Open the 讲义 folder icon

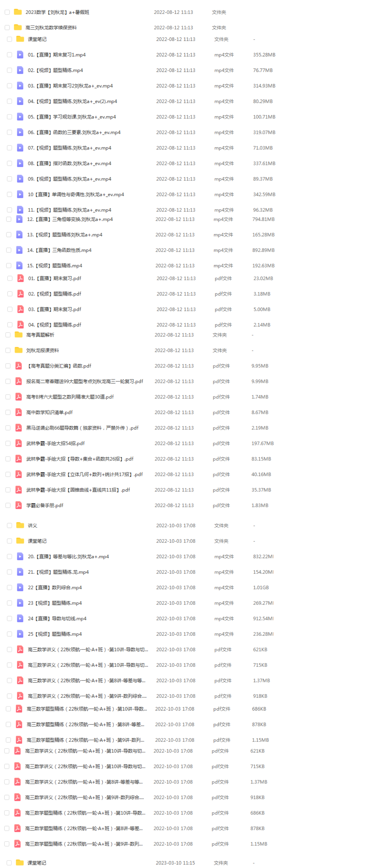pos(20,525)
